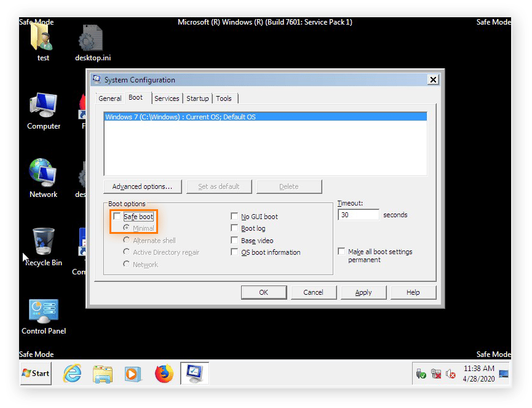Select the Boot tab

tap(136, 97)
